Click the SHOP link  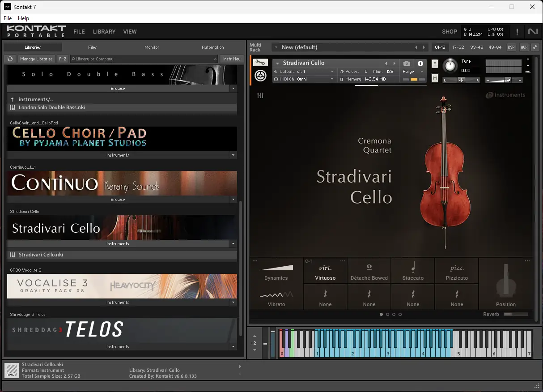click(x=450, y=32)
